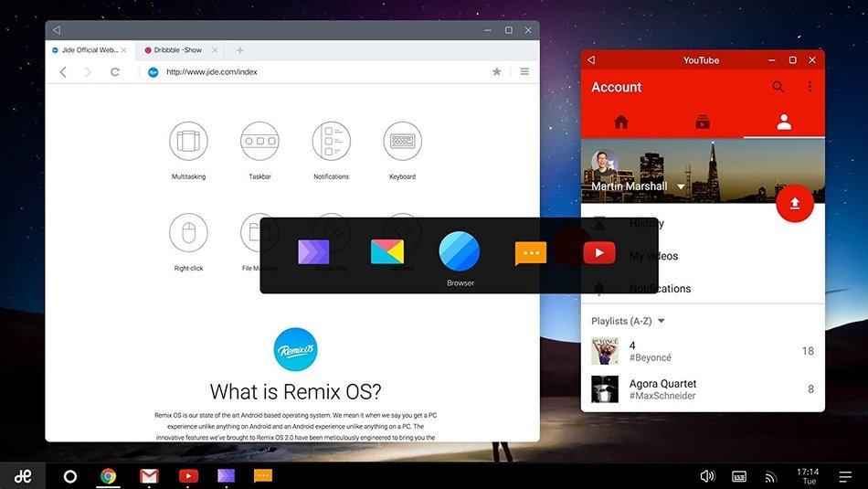Screen dimensions: 868x489
Task: Switch to YouTube Account tab
Action: pyautogui.click(x=784, y=122)
